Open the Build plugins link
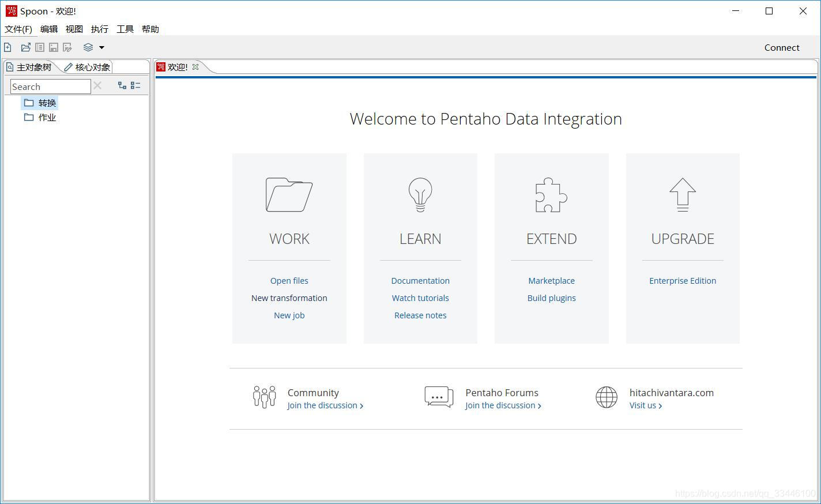 [551, 298]
